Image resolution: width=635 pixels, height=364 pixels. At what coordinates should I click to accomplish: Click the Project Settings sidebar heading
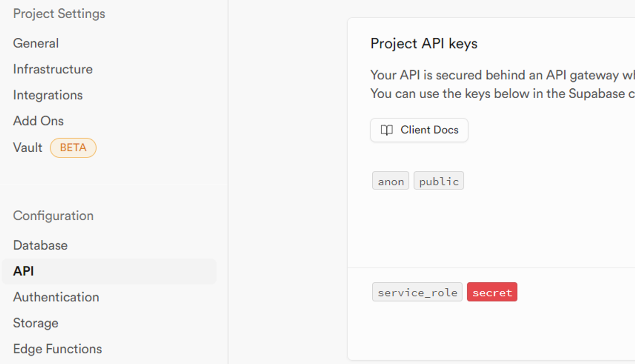point(59,14)
